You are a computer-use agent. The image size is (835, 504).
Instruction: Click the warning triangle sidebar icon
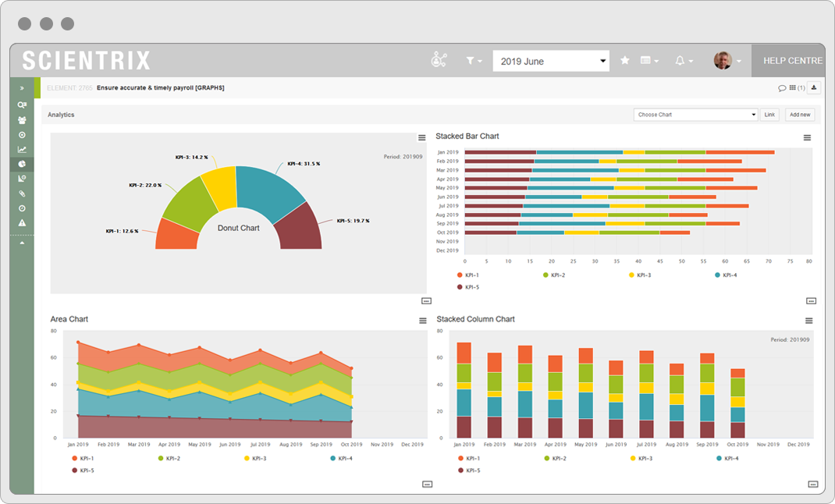[x=22, y=223]
